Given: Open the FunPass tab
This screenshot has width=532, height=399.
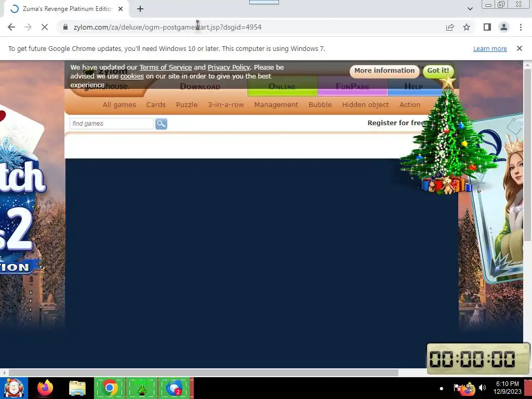Looking at the screenshot, I should [x=352, y=87].
